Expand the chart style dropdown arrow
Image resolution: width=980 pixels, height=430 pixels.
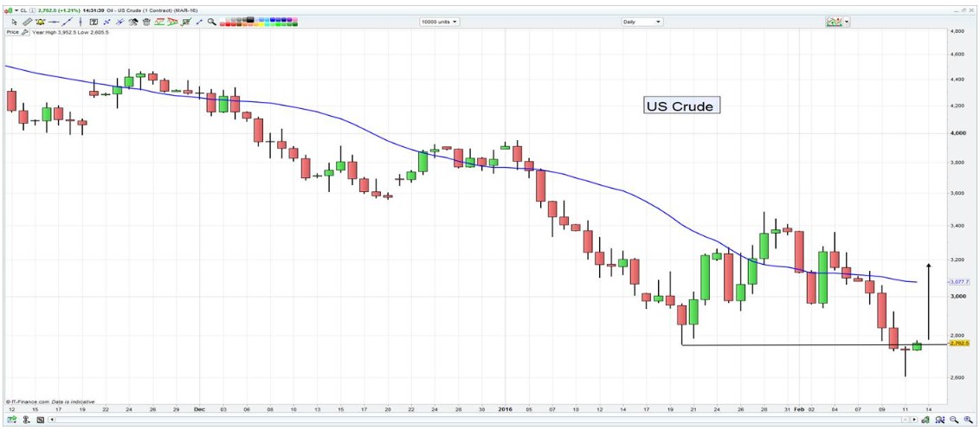point(847,22)
